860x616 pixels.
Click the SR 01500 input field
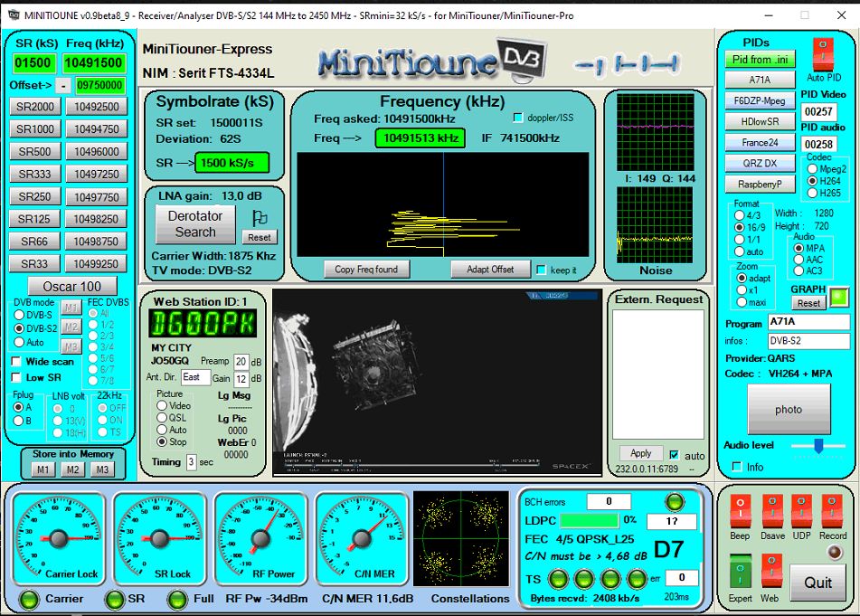coord(33,63)
